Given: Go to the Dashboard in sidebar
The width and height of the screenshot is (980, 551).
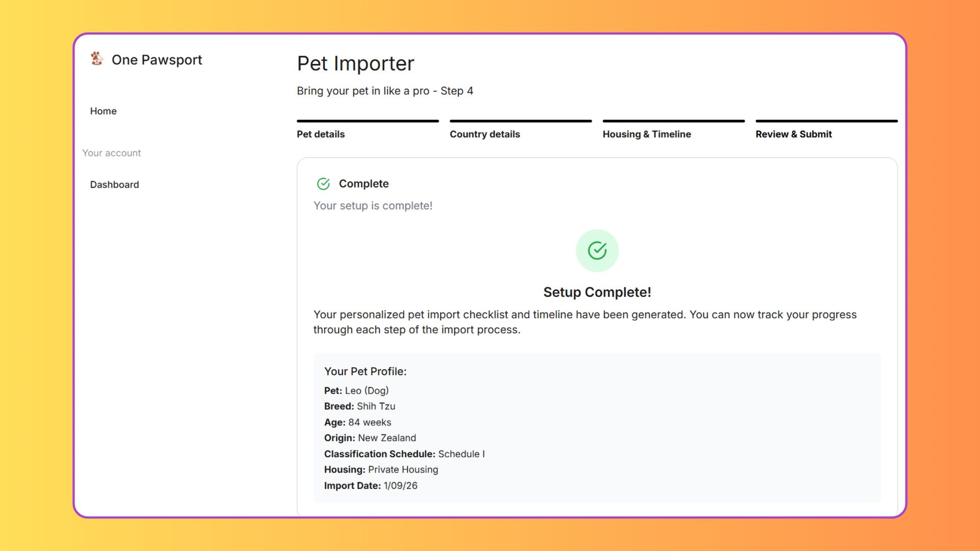Looking at the screenshot, I should coord(114,185).
